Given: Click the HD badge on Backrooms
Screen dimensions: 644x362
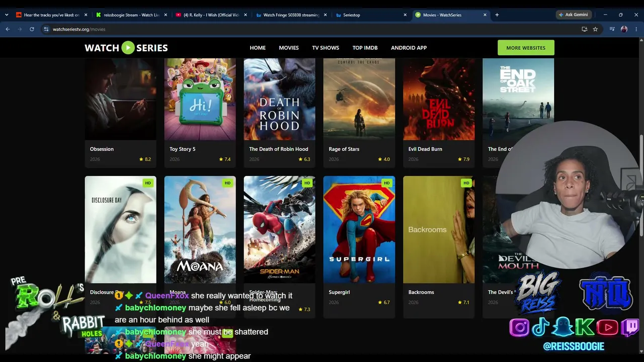Looking at the screenshot, I should (466, 183).
